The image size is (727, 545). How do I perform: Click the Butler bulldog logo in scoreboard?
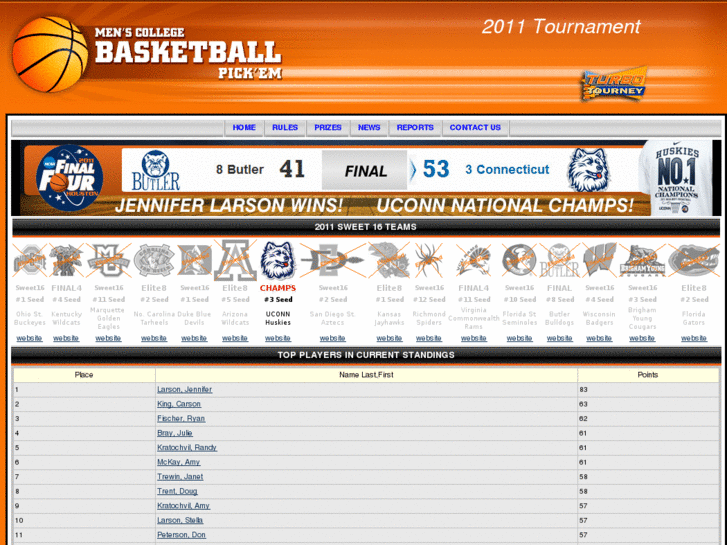click(155, 170)
